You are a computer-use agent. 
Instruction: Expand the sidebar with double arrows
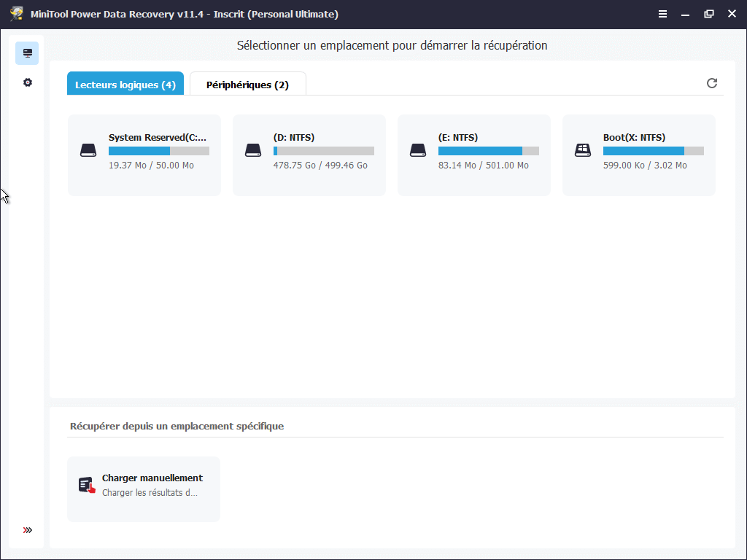[x=28, y=530]
